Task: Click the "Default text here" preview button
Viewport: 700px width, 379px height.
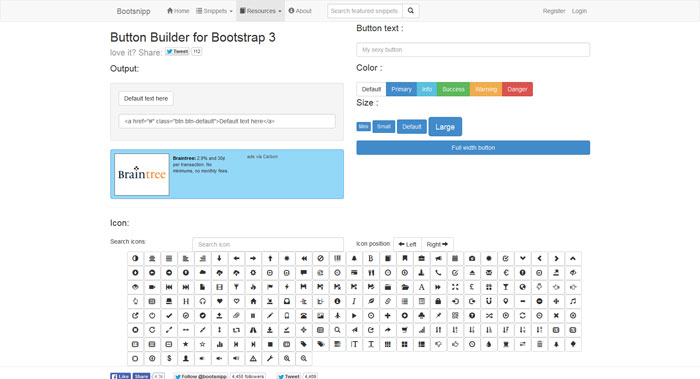Action: coord(146,99)
